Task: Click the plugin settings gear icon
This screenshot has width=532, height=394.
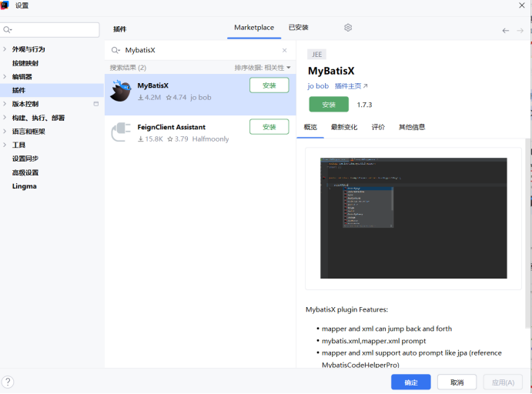Action: pyautogui.click(x=348, y=28)
